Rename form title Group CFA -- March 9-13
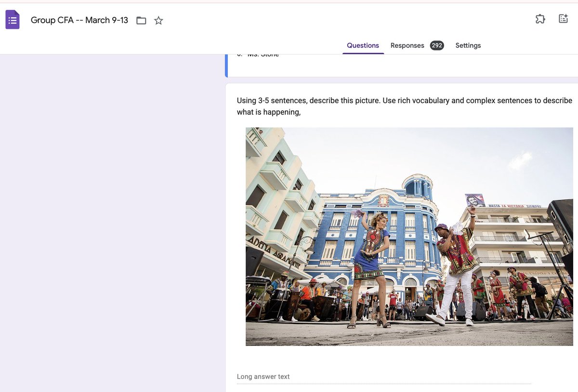Viewport: 578px width, 392px height. pos(79,20)
